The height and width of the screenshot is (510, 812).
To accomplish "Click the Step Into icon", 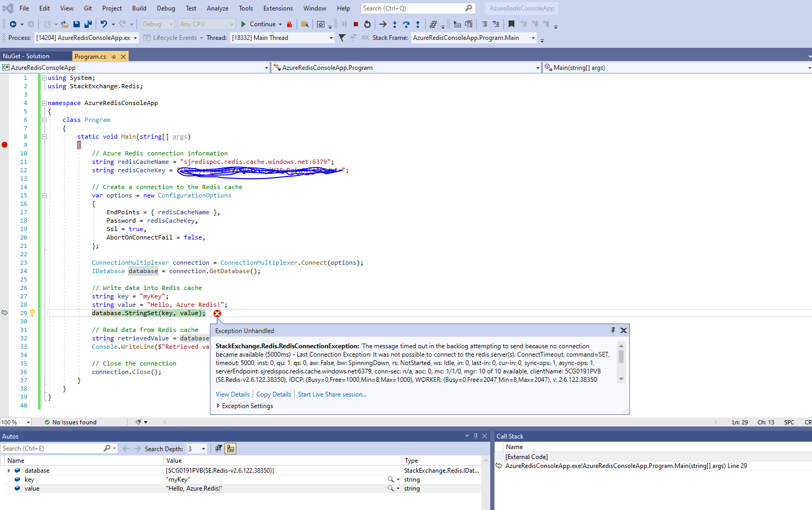I will point(395,24).
